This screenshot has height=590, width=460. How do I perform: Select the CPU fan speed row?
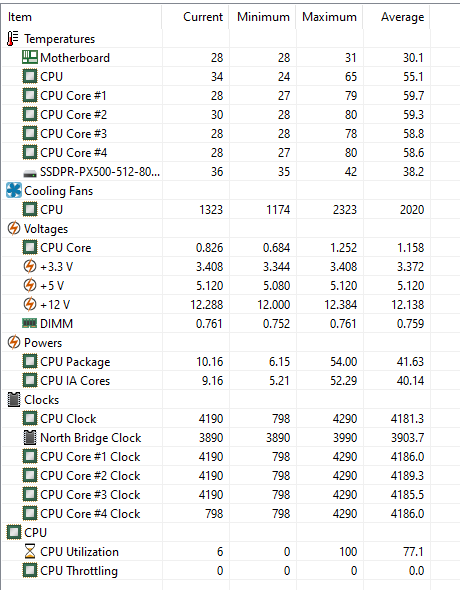tap(216, 210)
